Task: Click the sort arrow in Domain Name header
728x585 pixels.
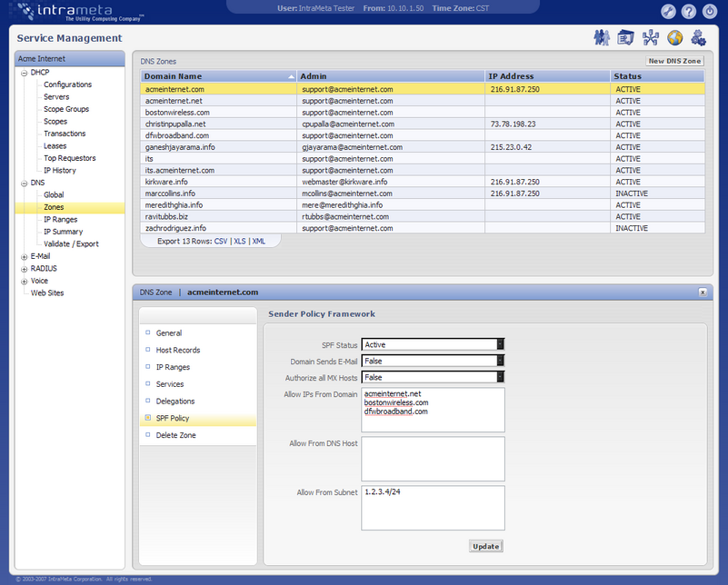Action: point(291,76)
